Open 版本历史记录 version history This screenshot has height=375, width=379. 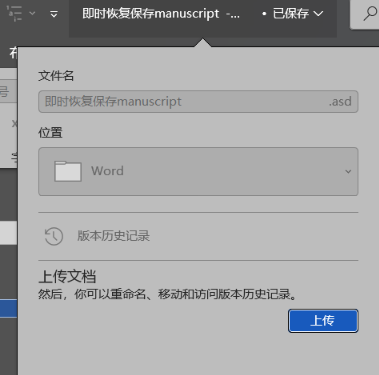pos(113,236)
